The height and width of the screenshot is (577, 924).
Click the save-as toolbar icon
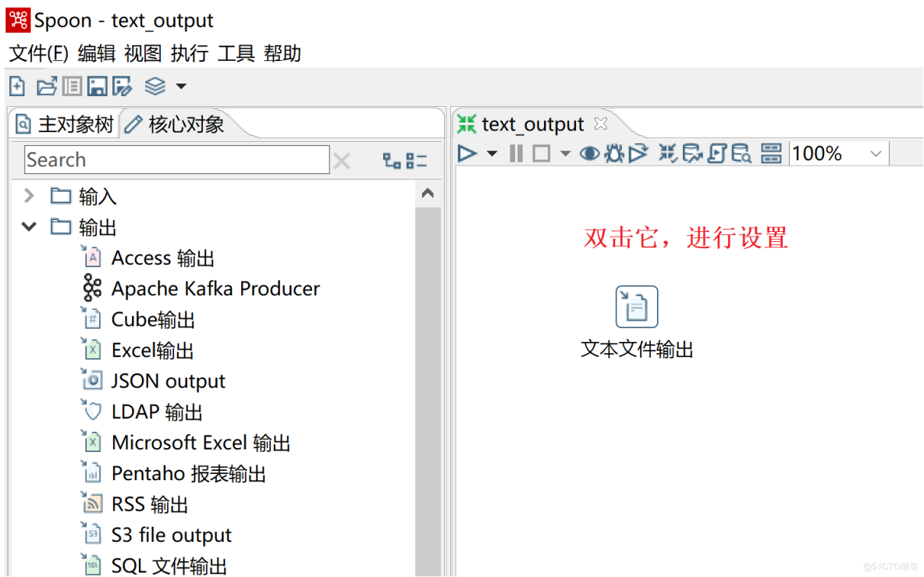pos(122,87)
